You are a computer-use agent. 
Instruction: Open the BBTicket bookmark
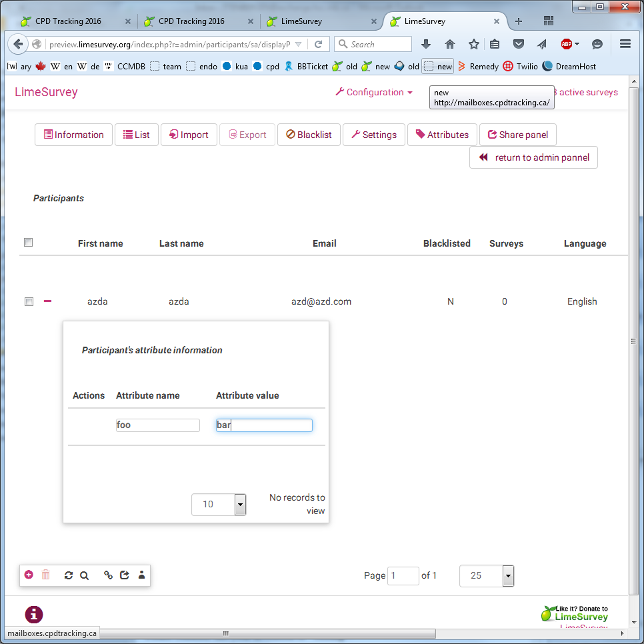pyautogui.click(x=307, y=67)
